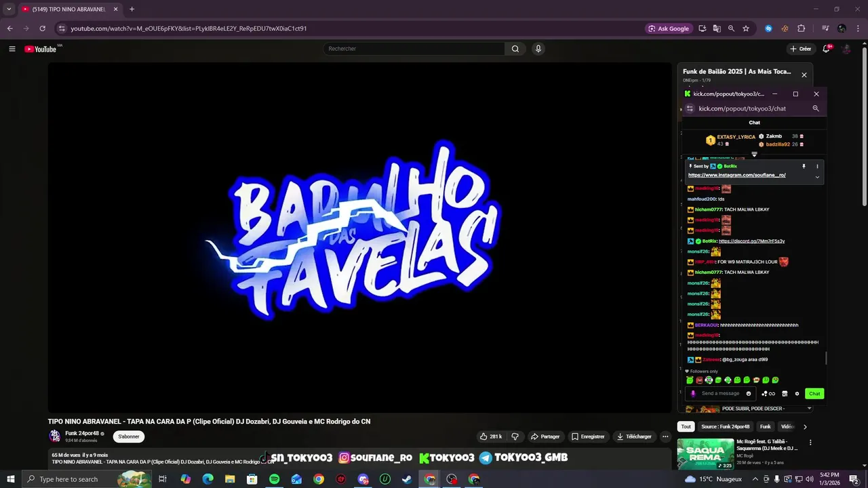Bookmark this page with the star icon

pyautogui.click(x=746, y=28)
